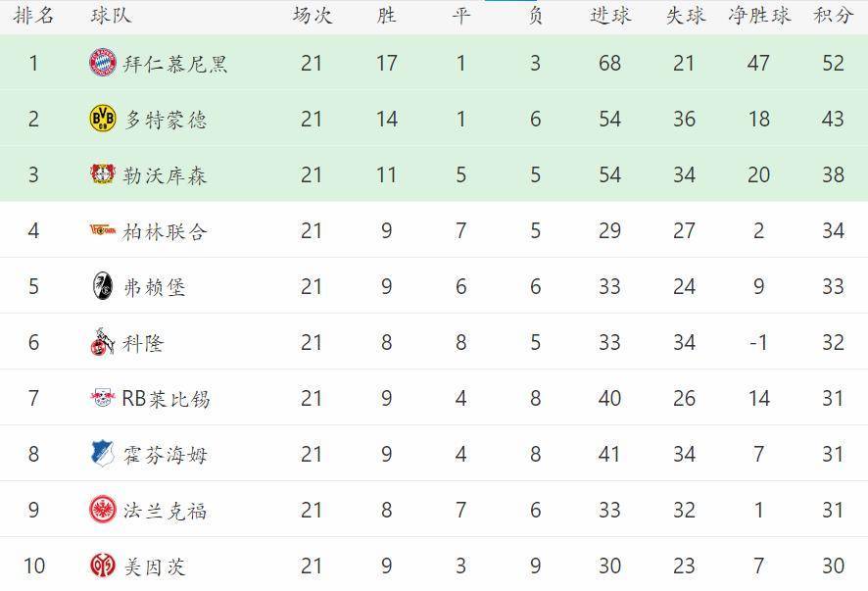Select the 法兰克福 team name
Screen dimensions: 868x591
coord(165,510)
